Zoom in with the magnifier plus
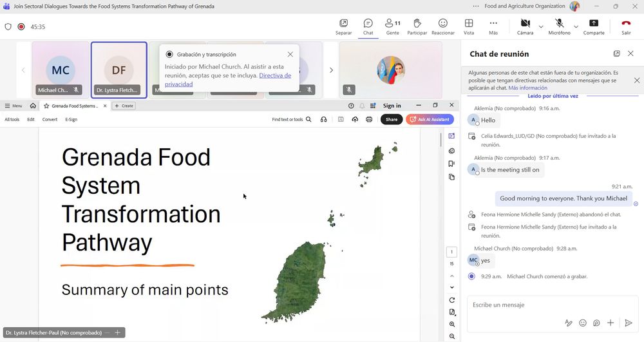This screenshot has height=342, width=644. (x=452, y=325)
